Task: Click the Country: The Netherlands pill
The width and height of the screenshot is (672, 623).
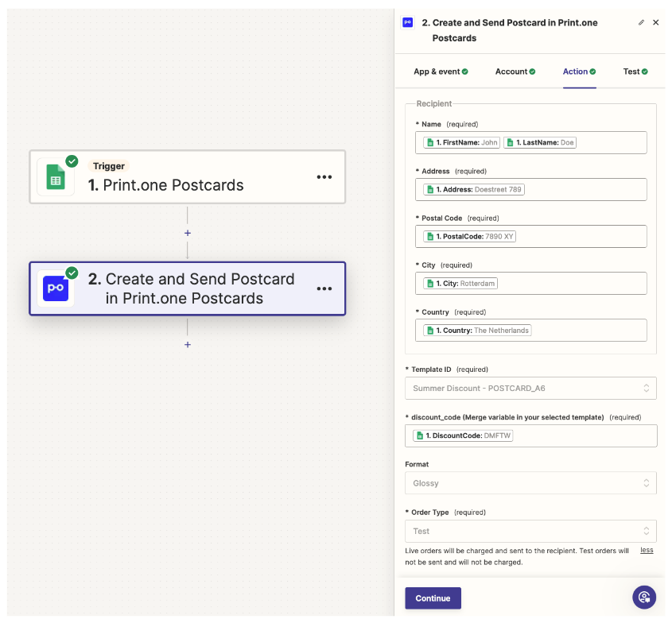Action: [477, 331]
